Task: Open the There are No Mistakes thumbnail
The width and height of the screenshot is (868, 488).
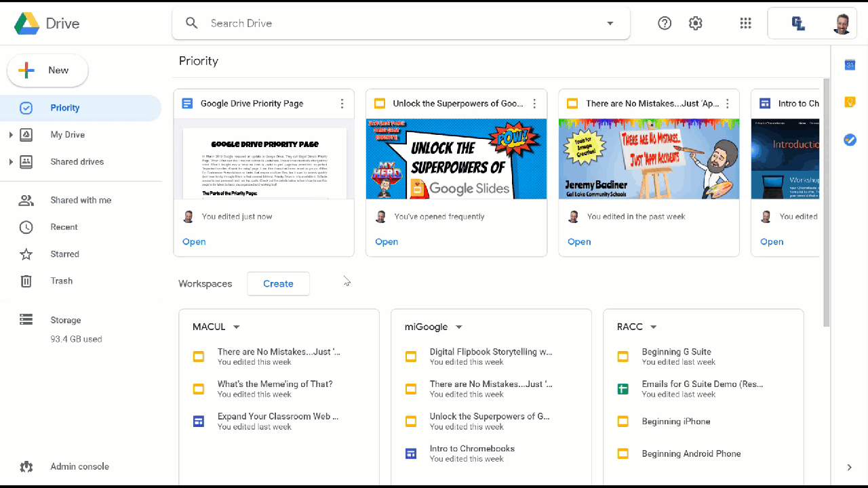Action: coord(649,159)
